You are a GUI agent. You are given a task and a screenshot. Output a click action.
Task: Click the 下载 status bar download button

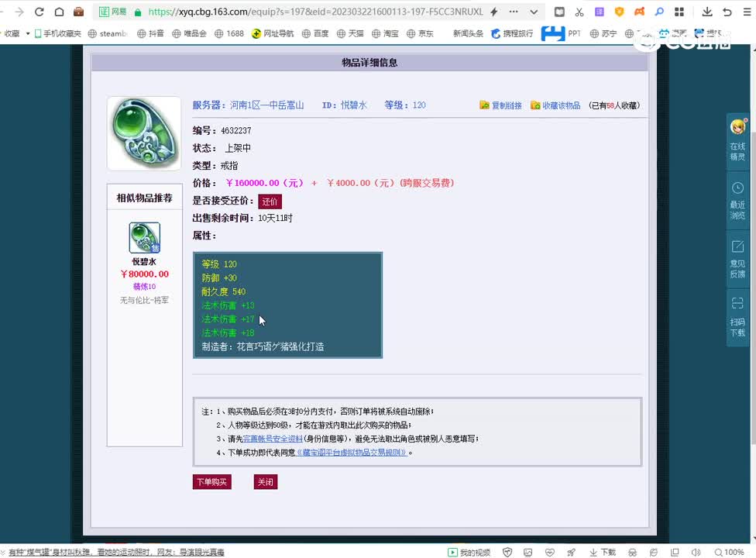(x=602, y=553)
